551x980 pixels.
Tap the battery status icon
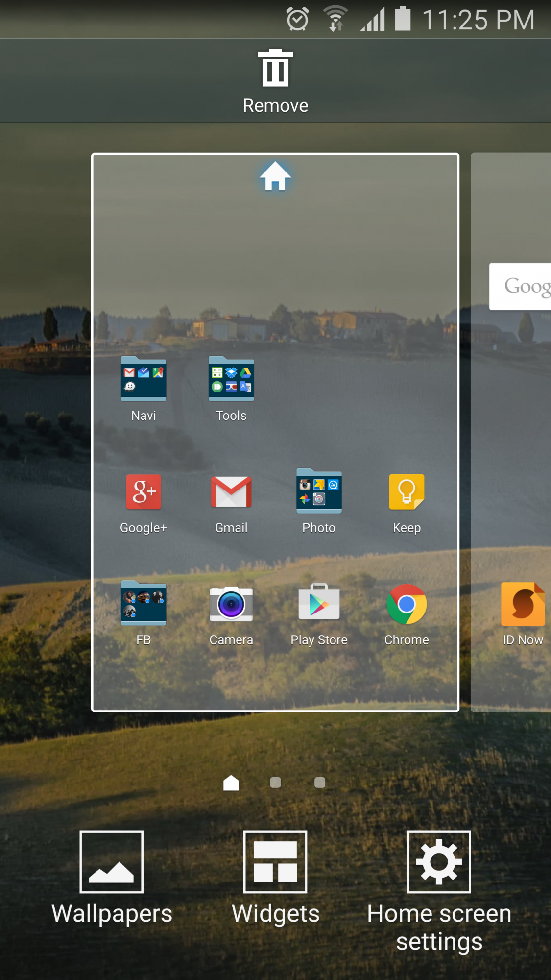pos(403,19)
